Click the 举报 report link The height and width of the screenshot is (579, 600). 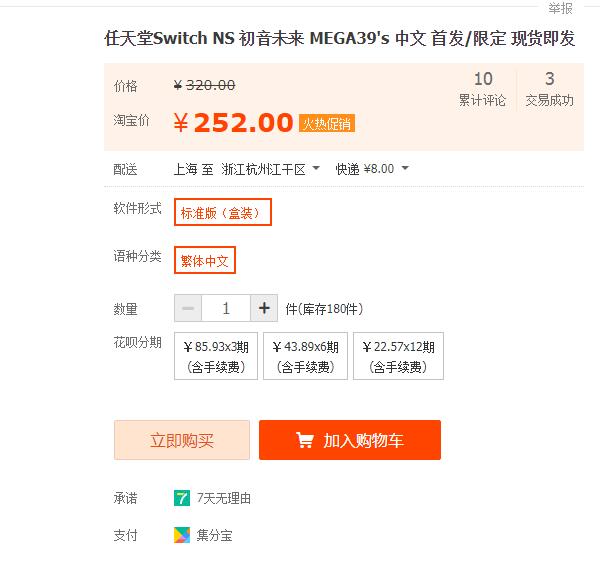point(561,8)
